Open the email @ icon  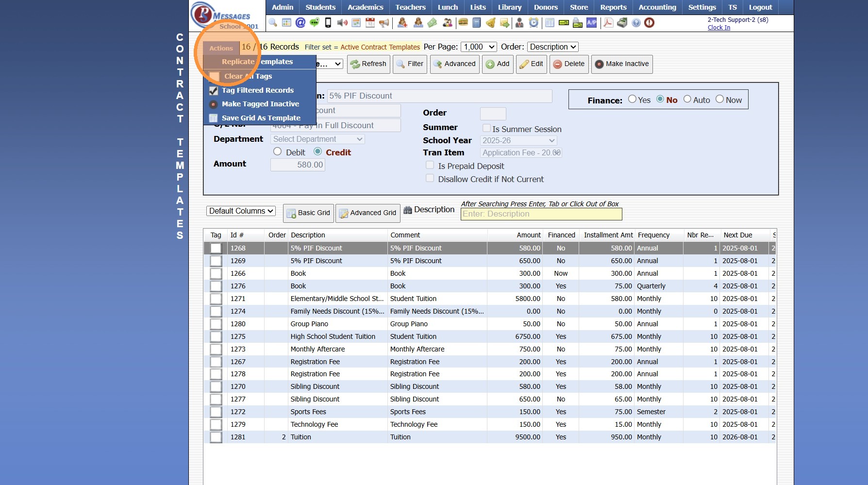click(x=300, y=23)
